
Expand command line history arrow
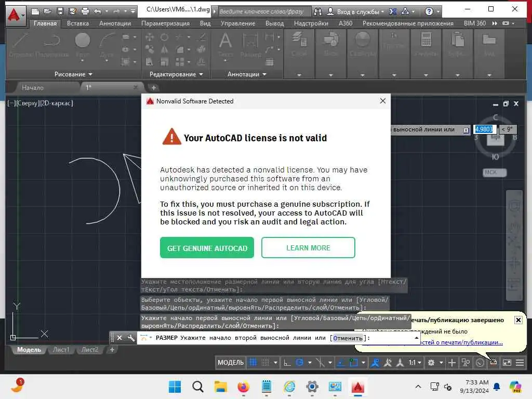pyautogui.click(x=416, y=338)
